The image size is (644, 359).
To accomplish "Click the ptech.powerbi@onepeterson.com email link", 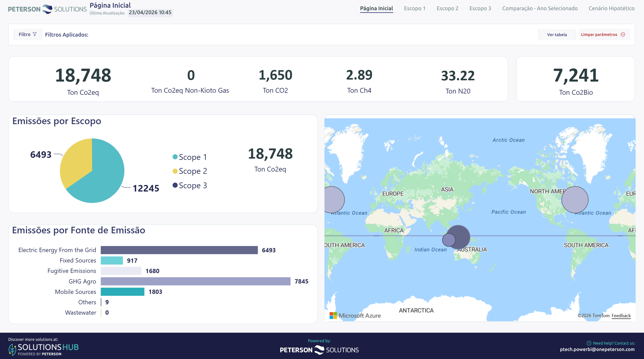I will pos(597,349).
